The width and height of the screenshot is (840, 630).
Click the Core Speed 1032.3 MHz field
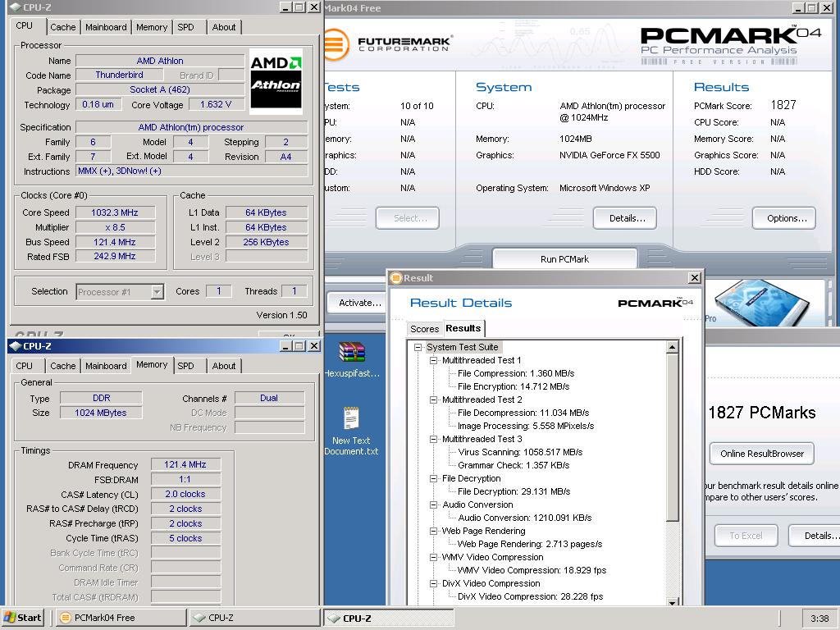115,212
